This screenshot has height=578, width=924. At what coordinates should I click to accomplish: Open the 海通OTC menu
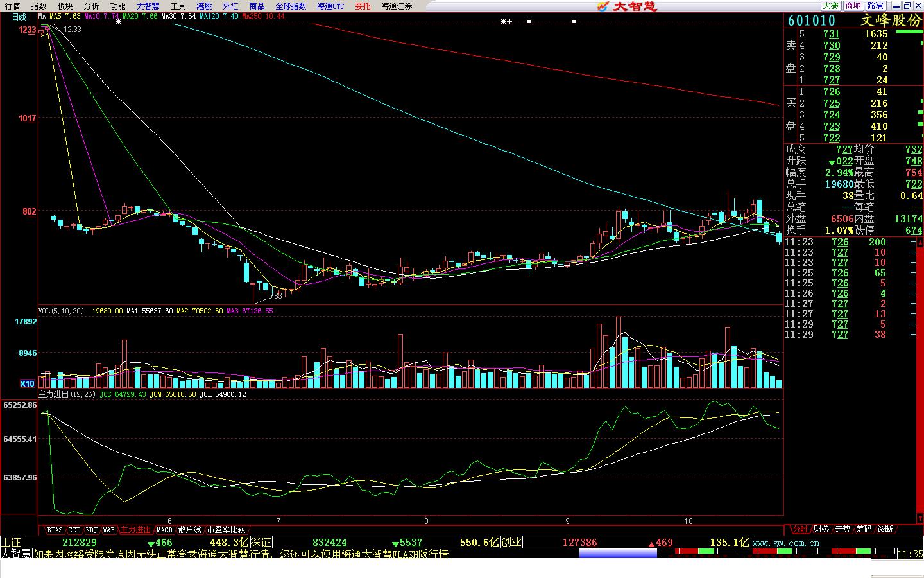click(330, 6)
